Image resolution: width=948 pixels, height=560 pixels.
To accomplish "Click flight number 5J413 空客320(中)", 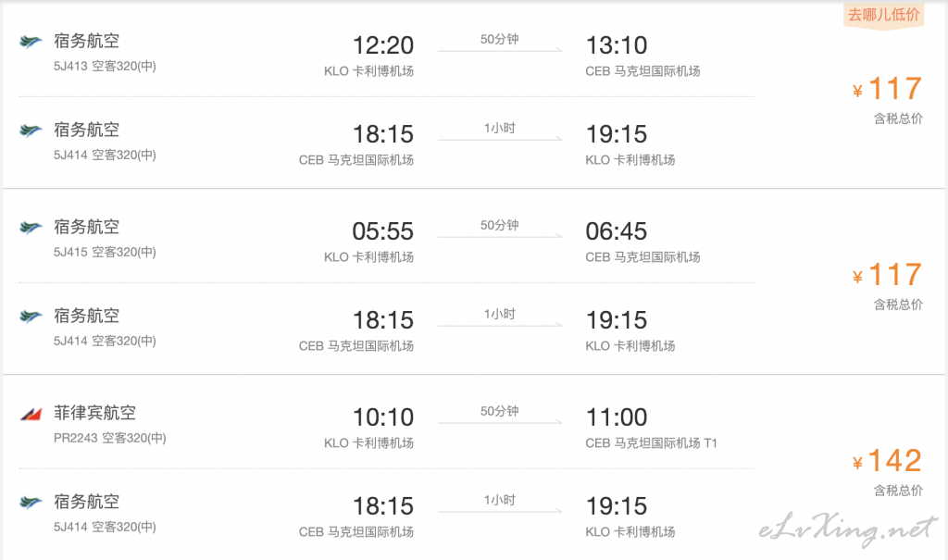I will pos(105,67).
